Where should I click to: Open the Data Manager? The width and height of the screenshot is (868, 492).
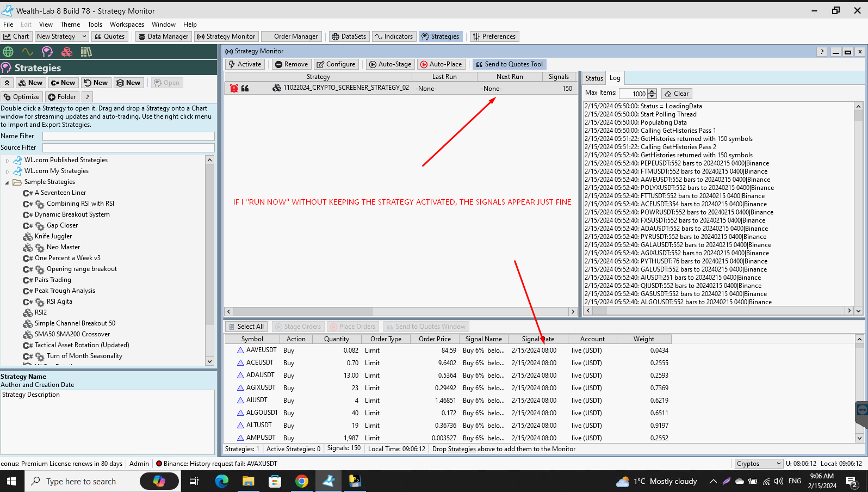pyautogui.click(x=163, y=36)
